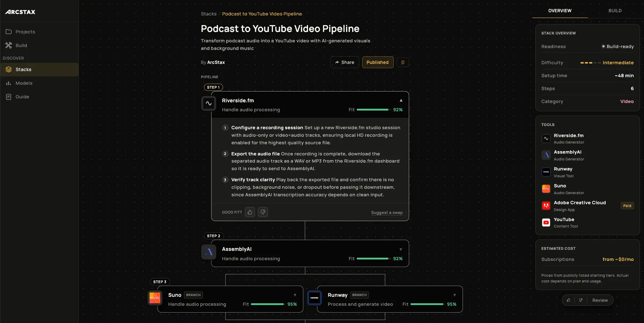644x323 pixels.
Task: Click the Suggest a swap link
Action: click(387, 212)
